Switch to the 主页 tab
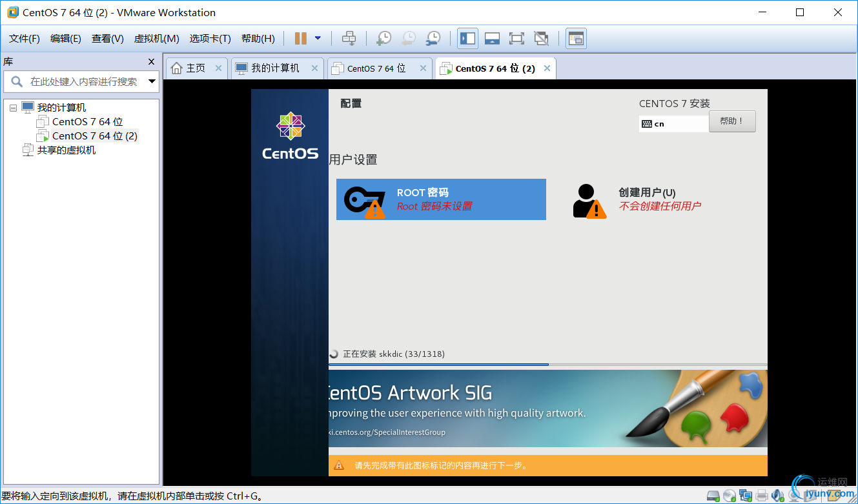Screen dimensions: 858x504 coord(196,68)
